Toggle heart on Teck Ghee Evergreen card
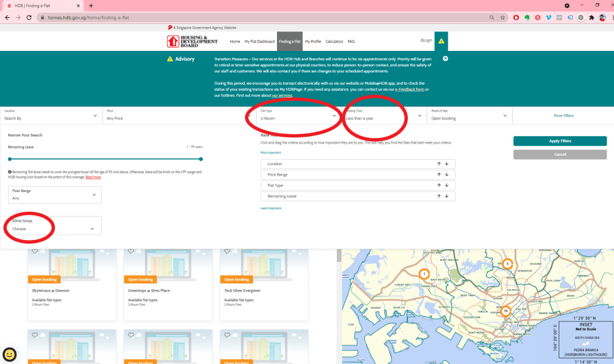Viewport: 614px width, 364px height. click(228, 251)
